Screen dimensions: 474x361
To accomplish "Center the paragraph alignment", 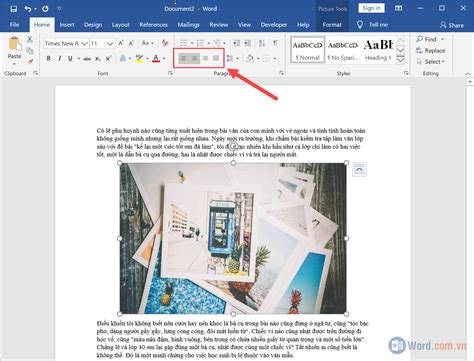I will pos(194,59).
